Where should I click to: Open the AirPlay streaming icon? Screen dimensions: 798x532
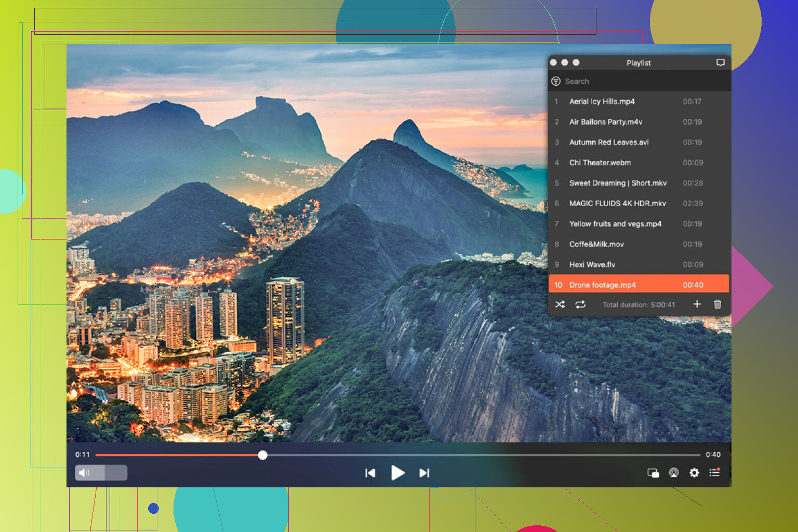(x=674, y=473)
